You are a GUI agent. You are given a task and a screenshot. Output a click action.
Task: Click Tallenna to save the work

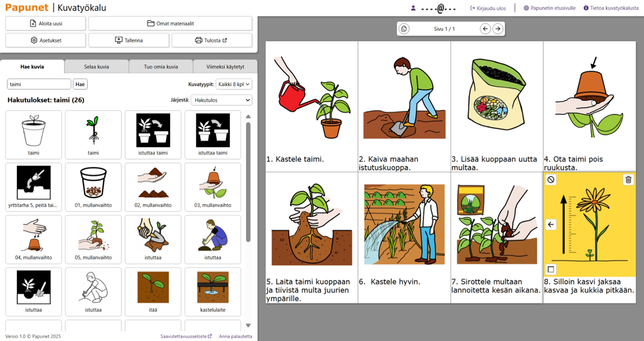pyautogui.click(x=128, y=40)
